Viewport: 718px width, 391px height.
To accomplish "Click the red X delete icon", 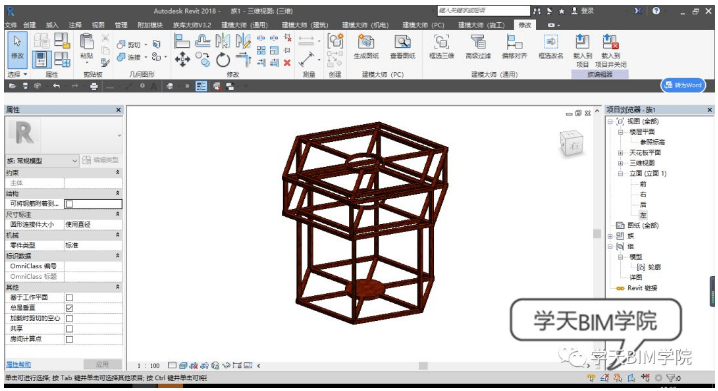I will click(287, 63).
